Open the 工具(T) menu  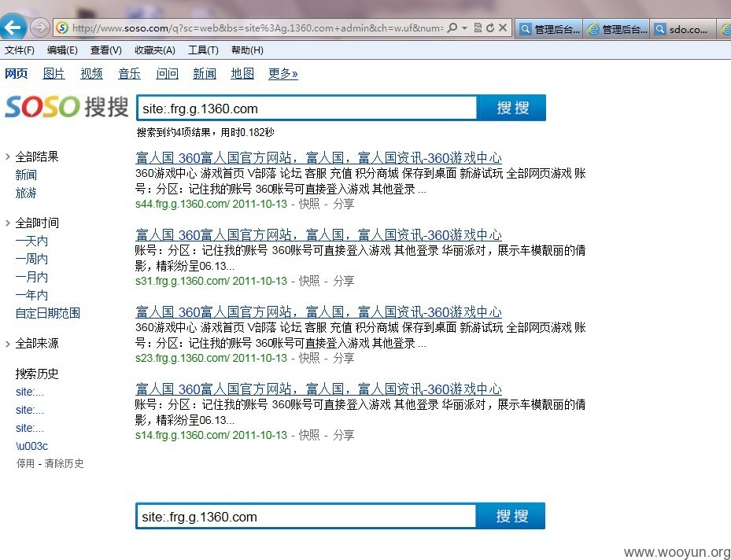click(203, 50)
